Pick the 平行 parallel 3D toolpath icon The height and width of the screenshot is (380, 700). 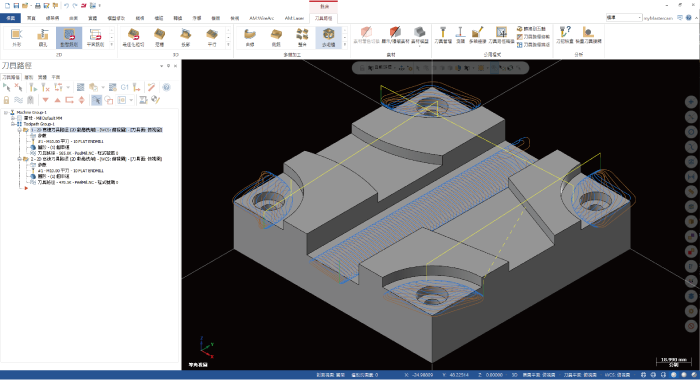212,37
